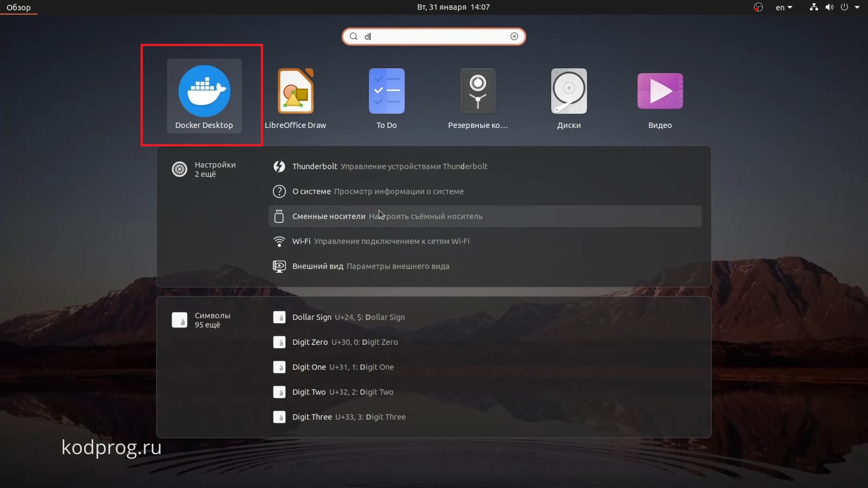The image size is (868, 488).
Task: Click the volume speaker tray icon
Action: [829, 7]
